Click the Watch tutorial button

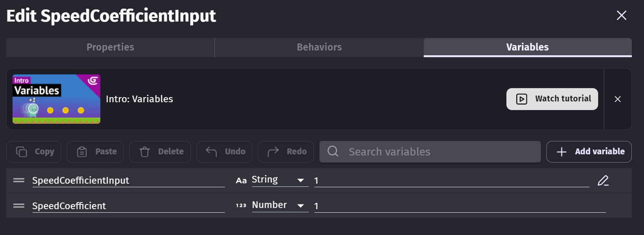(x=552, y=99)
